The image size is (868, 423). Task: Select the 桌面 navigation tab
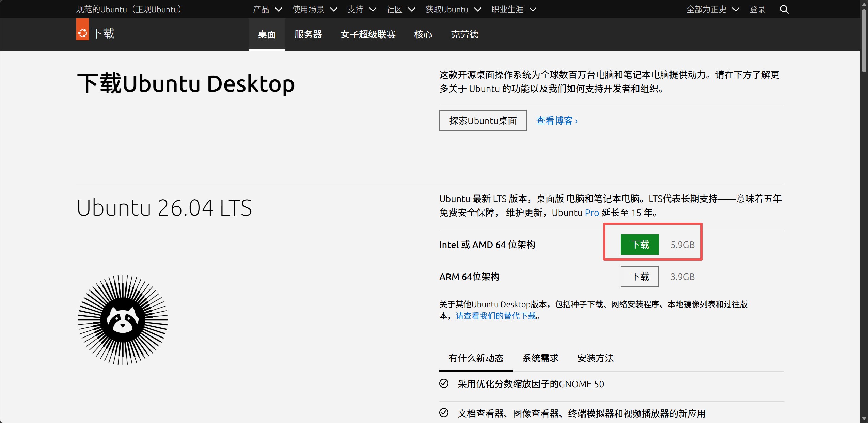point(267,34)
